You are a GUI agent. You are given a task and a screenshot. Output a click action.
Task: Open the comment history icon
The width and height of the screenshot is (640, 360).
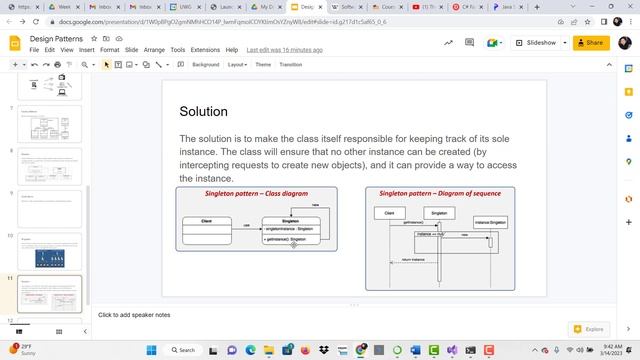[x=469, y=42]
